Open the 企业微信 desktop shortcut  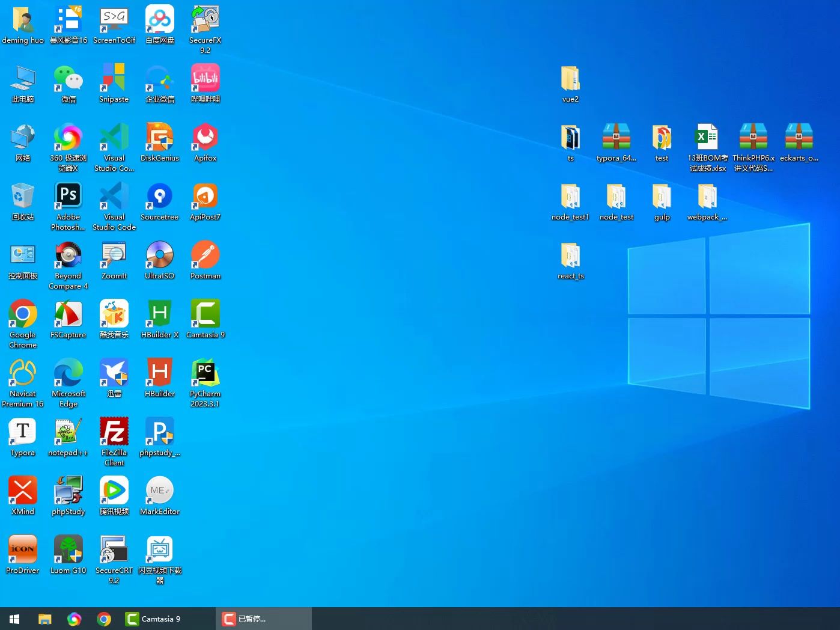tap(160, 84)
